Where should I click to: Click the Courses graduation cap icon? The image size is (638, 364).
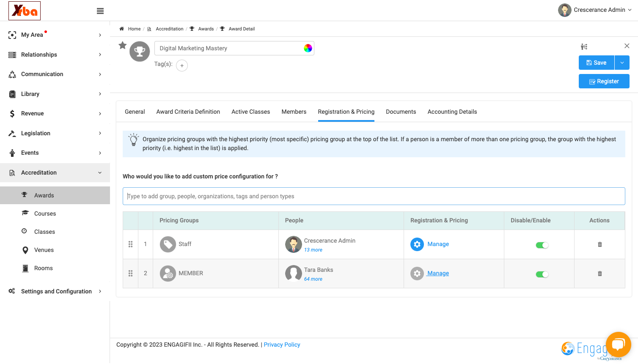coord(25,213)
